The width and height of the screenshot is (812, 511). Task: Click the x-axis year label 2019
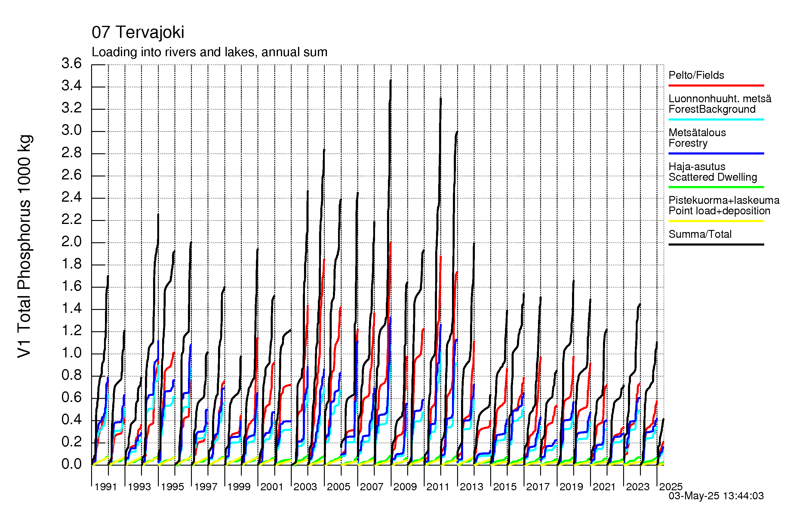coord(571,487)
